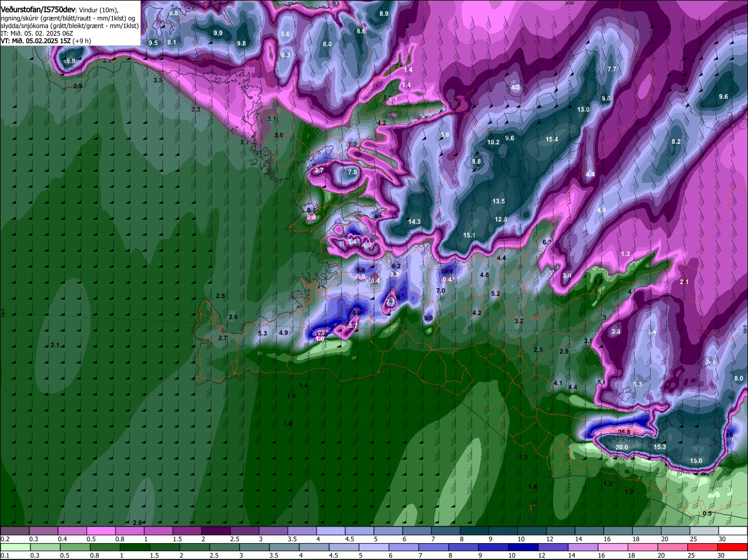This screenshot has height=560, width=748.
Task: Select the 7.0 value on the map
Action: tap(441, 291)
